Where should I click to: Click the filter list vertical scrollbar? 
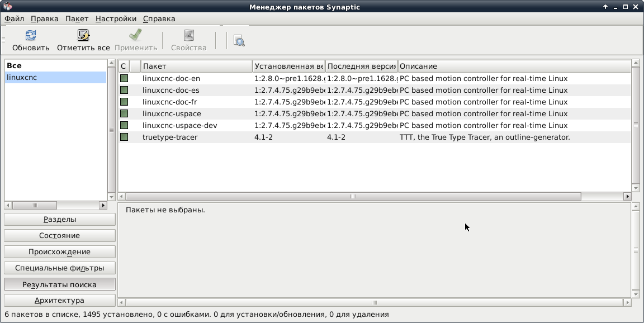point(111,129)
